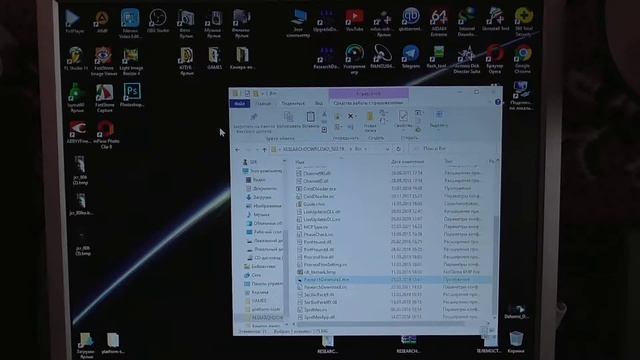
Task: Refresh the current folder view
Action: point(398,149)
